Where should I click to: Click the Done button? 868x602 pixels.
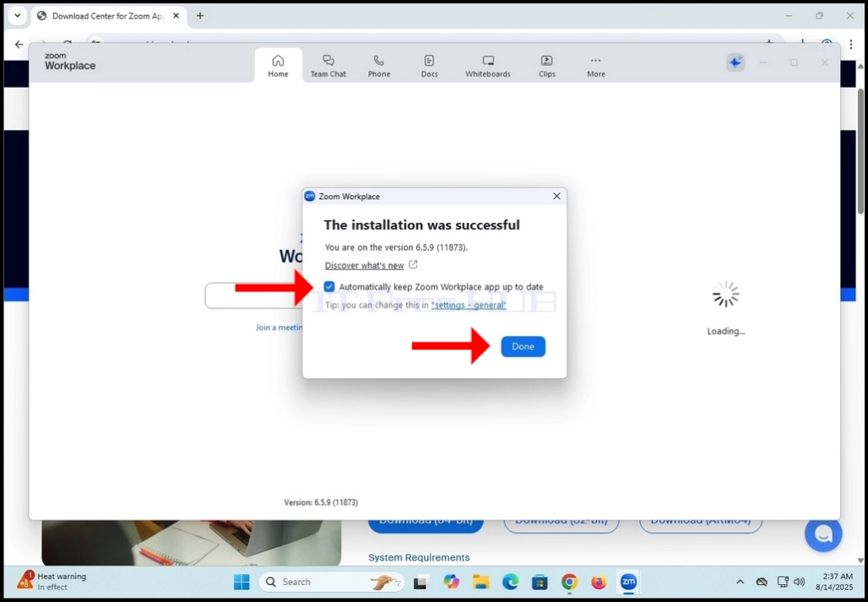524,346
